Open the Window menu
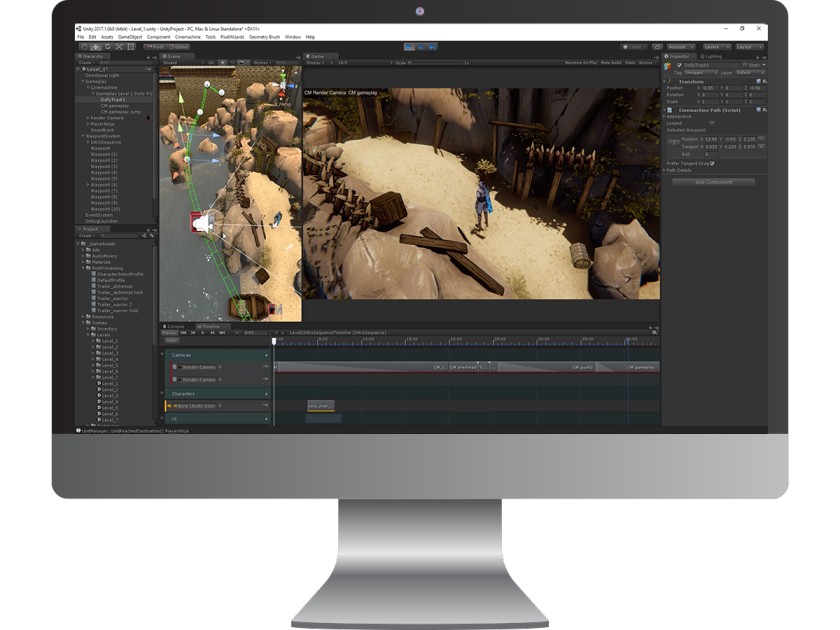 tap(292, 37)
